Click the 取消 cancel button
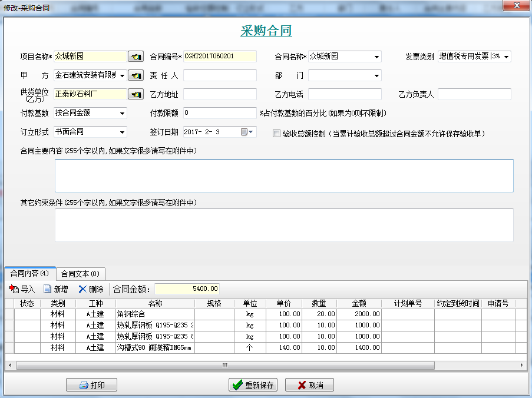This screenshot has height=398, width=532. (x=309, y=384)
